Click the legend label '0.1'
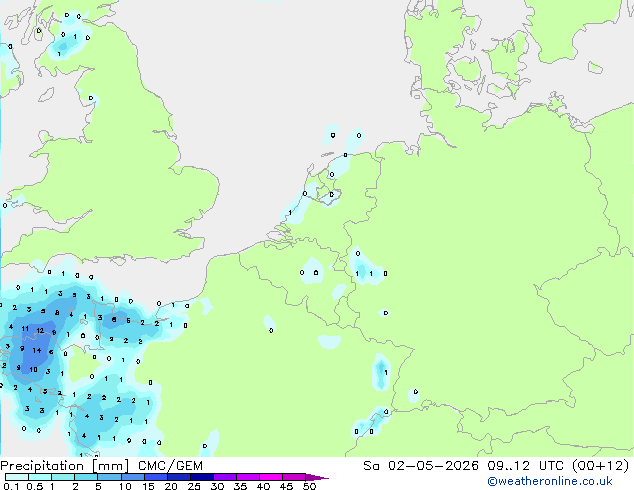The width and height of the screenshot is (634, 490). pos(11,486)
